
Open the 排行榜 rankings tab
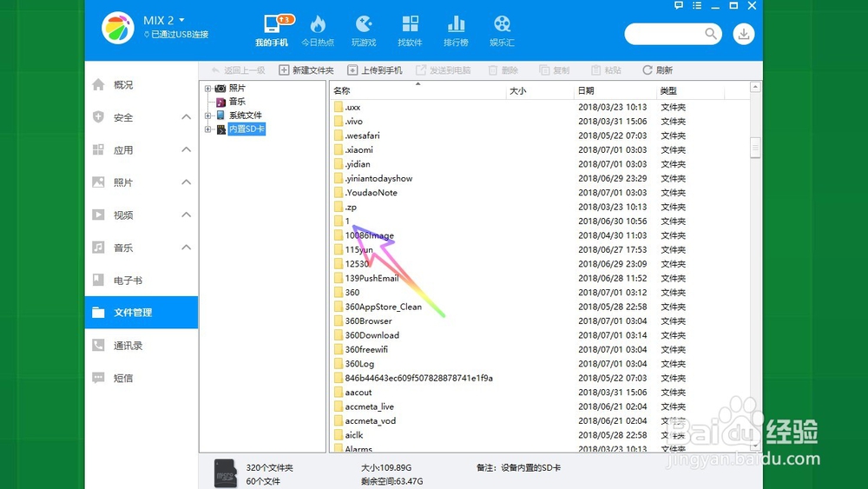456,30
